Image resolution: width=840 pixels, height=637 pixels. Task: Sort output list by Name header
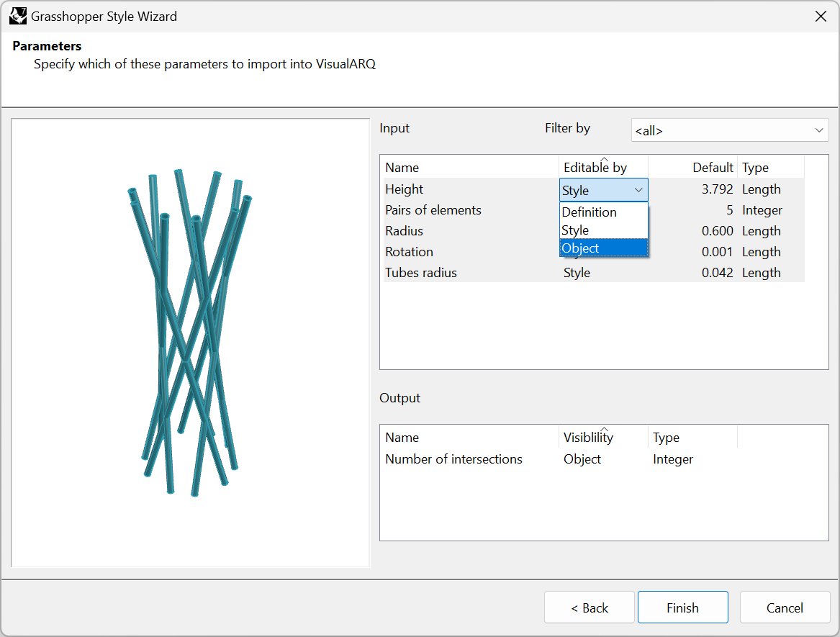pos(471,438)
